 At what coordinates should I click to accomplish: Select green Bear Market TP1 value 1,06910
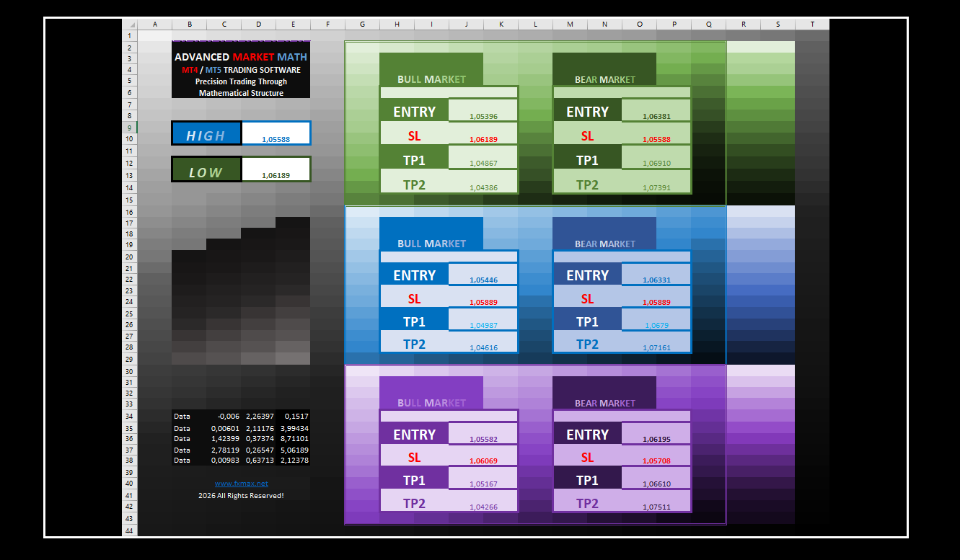tap(656, 159)
